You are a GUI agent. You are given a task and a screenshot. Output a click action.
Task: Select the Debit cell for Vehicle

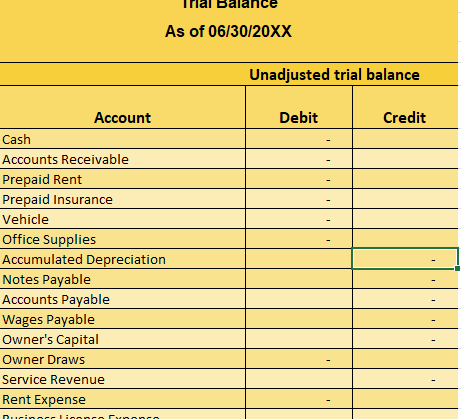tap(299, 219)
